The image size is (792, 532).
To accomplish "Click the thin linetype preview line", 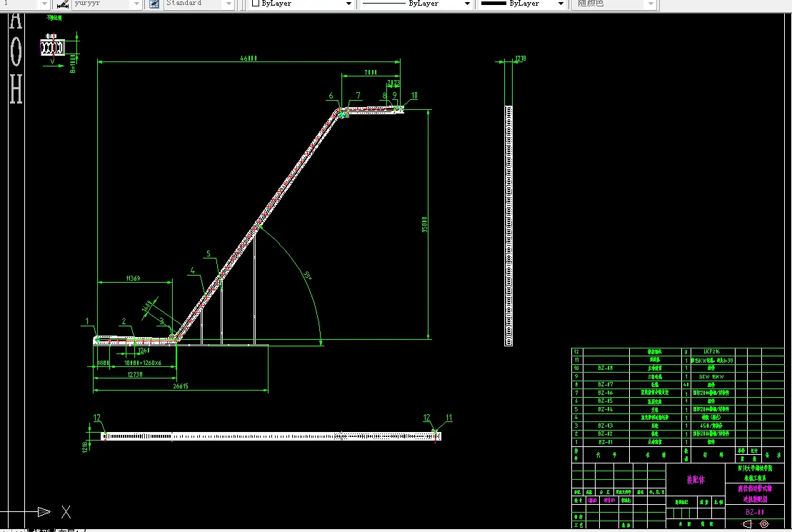I will click(x=384, y=3).
